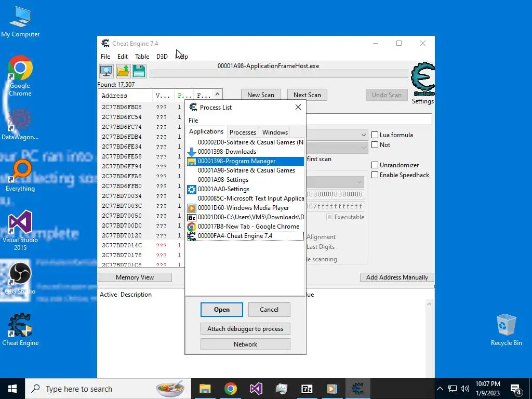This screenshot has height=399, width=532.
Task: Open the notification center icon
Action: (516, 389)
